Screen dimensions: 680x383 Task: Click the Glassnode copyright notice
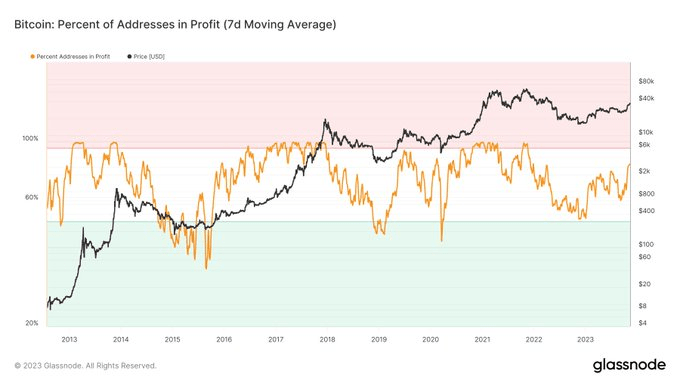(85, 366)
